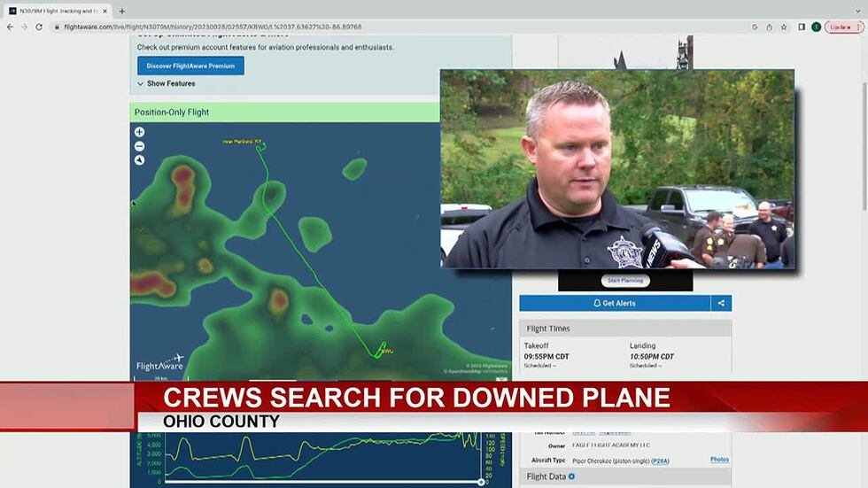Close the N3079M flight tracking tab
The image size is (868, 488).
tap(105, 11)
